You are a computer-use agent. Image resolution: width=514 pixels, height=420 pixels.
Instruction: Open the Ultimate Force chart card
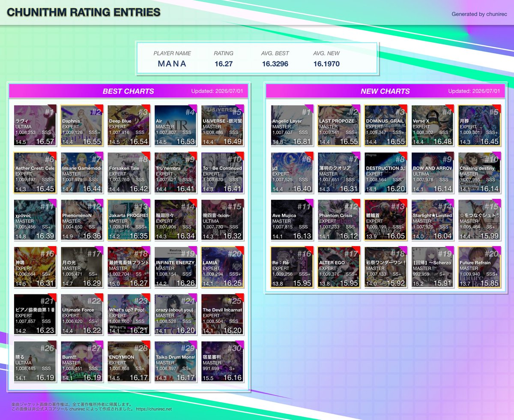[x=82, y=314]
